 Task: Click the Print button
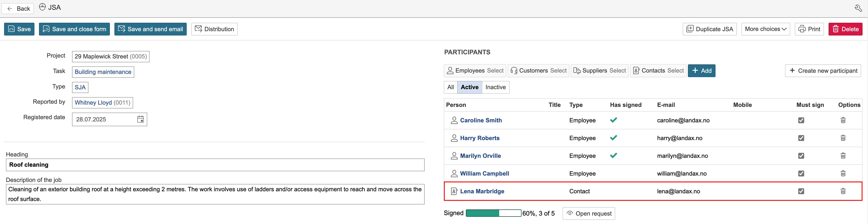point(809,29)
